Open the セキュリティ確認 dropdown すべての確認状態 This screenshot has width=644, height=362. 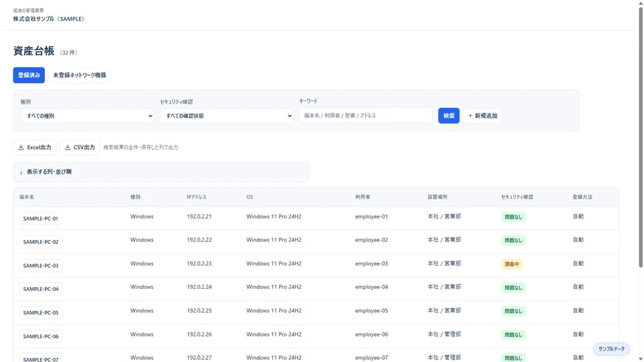(x=226, y=116)
